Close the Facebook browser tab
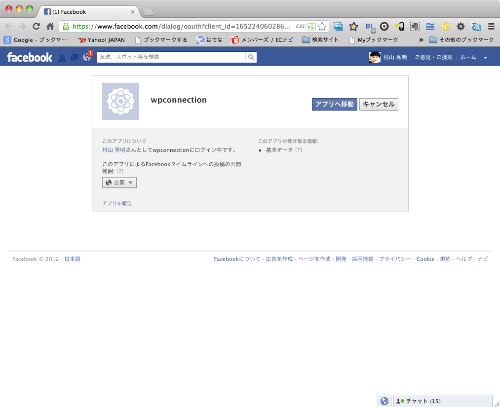 132,12
